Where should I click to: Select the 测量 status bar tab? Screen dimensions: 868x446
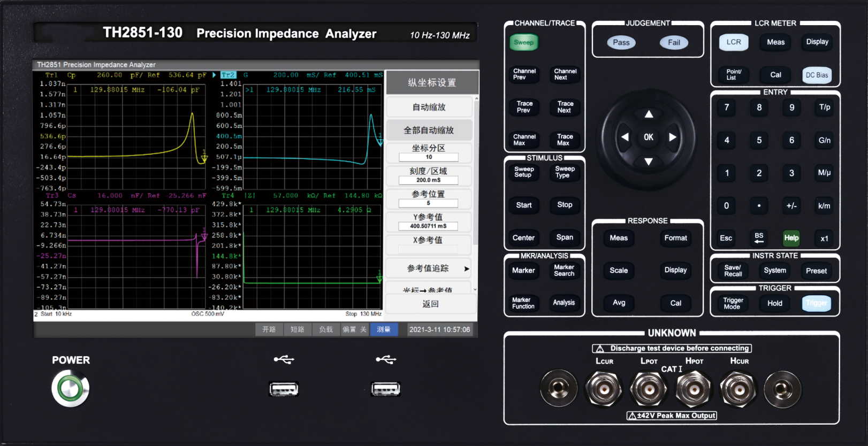click(384, 329)
